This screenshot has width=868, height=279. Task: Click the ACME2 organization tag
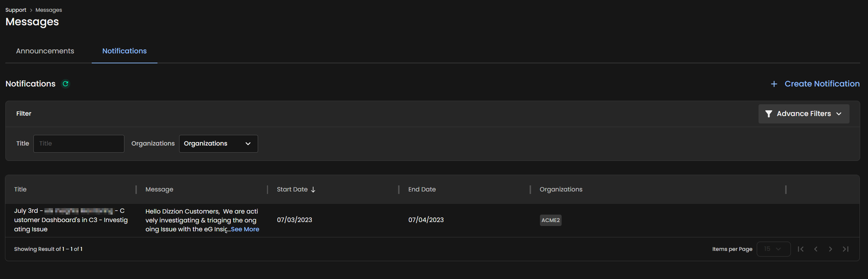(550, 220)
